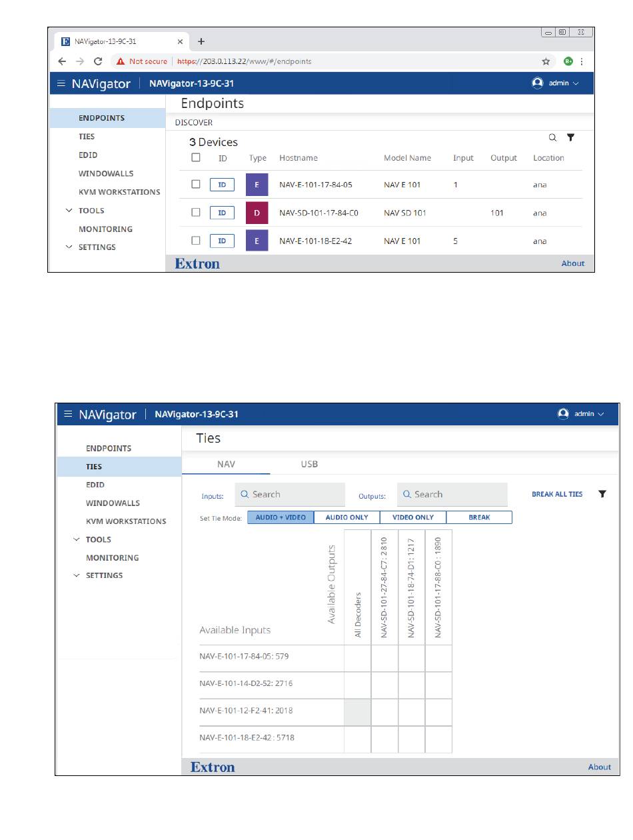Click the filter funnel beside Break All Ties
The height and width of the screenshot is (840, 633).
point(602,495)
